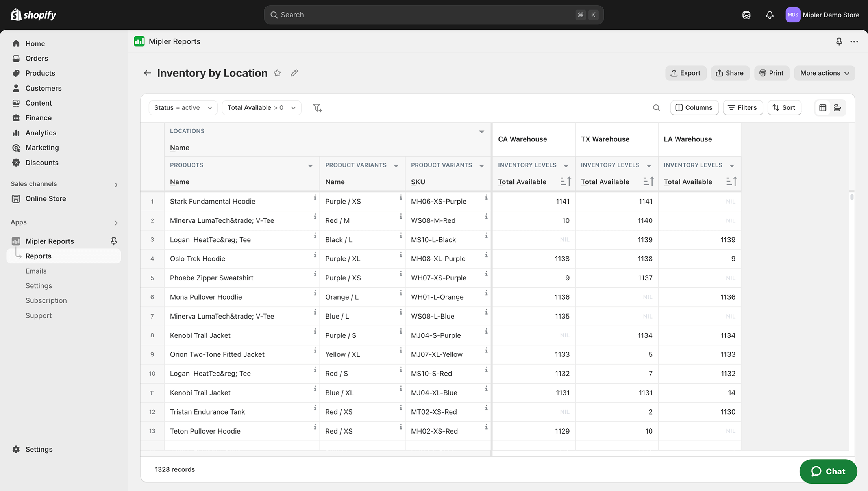Image resolution: width=868 pixels, height=491 pixels.
Task: Click the edit pencil next to report title
Action: 294,73
